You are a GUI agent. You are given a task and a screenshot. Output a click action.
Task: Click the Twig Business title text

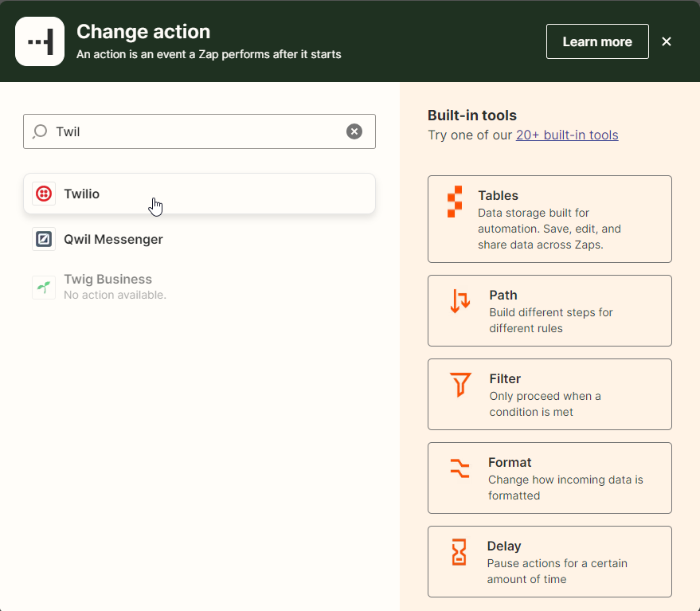[x=108, y=279]
